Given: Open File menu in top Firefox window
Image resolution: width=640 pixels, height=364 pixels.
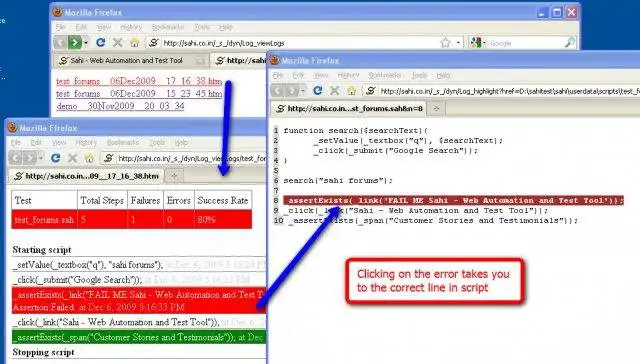Looking at the screenshot, I should click(x=60, y=27).
